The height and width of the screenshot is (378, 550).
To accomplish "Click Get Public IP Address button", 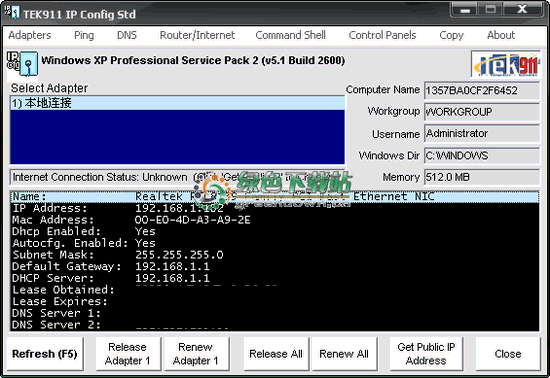I will [426, 354].
